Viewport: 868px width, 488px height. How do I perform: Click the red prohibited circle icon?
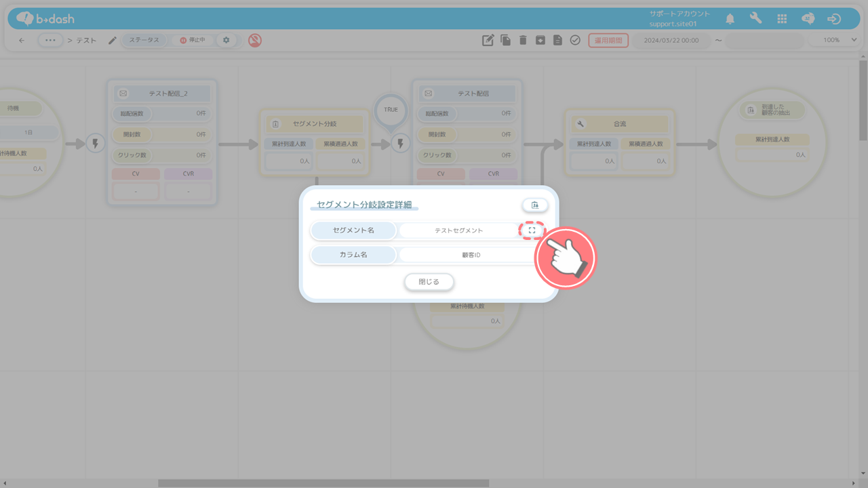pyautogui.click(x=254, y=40)
